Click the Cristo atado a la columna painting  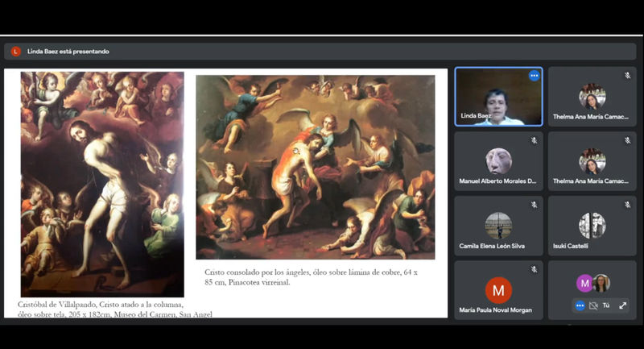[102, 184]
